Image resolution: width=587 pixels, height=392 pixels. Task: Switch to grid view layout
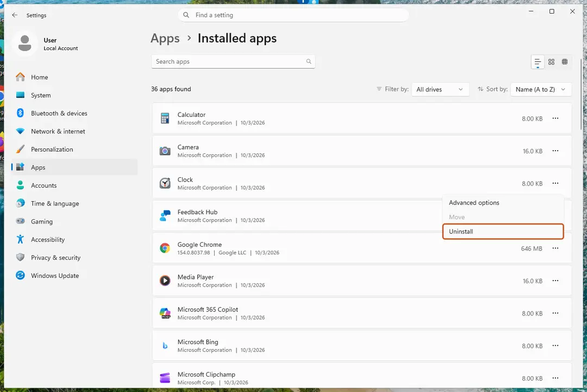551,62
